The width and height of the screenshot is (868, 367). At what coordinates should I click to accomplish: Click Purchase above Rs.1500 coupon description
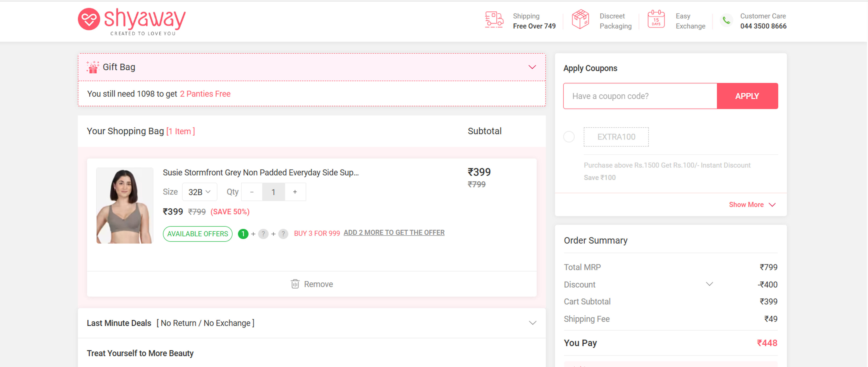tap(667, 165)
